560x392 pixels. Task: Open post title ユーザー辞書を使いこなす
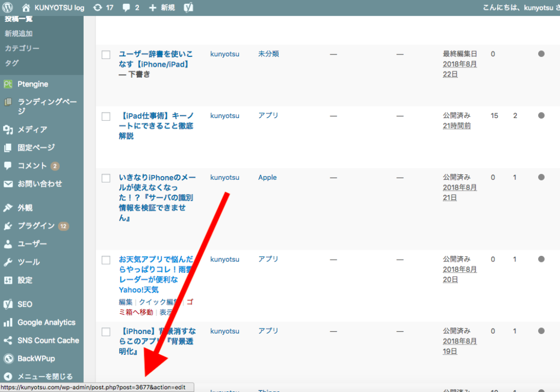[x=156, y=59]
